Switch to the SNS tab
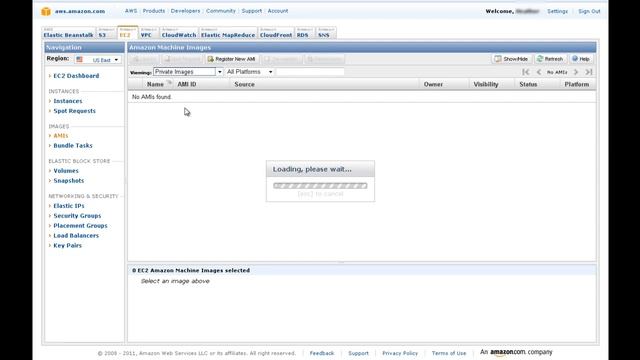The height and width of the screenshot is (360, 640). 326,33
